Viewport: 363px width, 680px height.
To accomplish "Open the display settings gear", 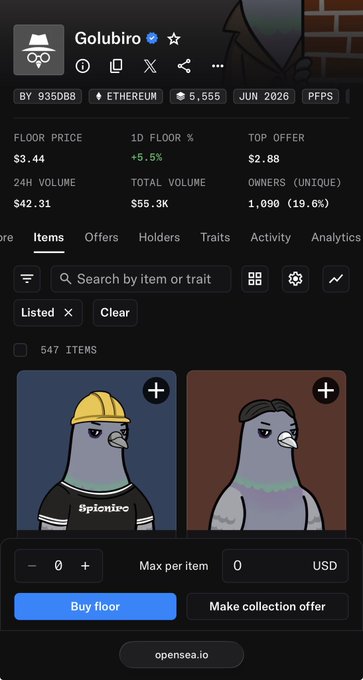I will tap(295, 279).
